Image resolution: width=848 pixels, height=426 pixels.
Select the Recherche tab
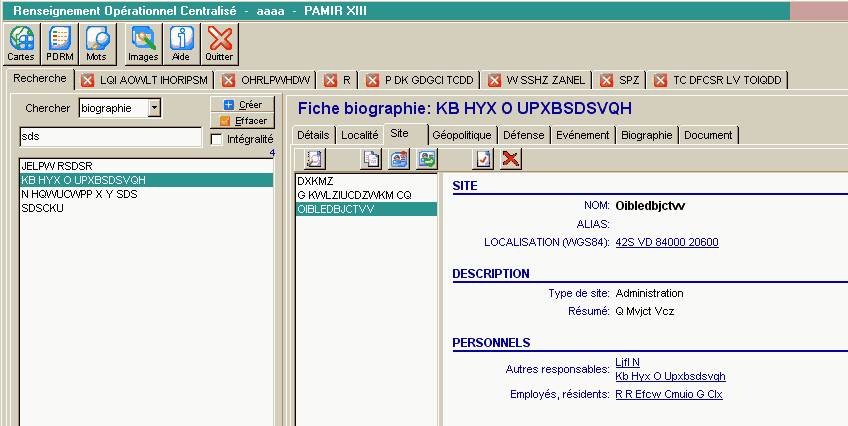pyautogui.click(x=40, y=78)
